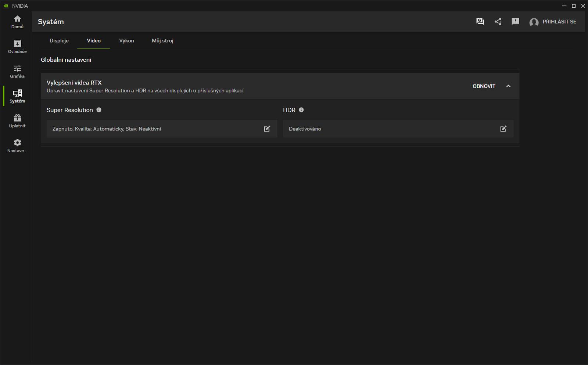Open the Ovladače drivers section
The width and height of the screenshot is (588, 365).
coord(17,47)
